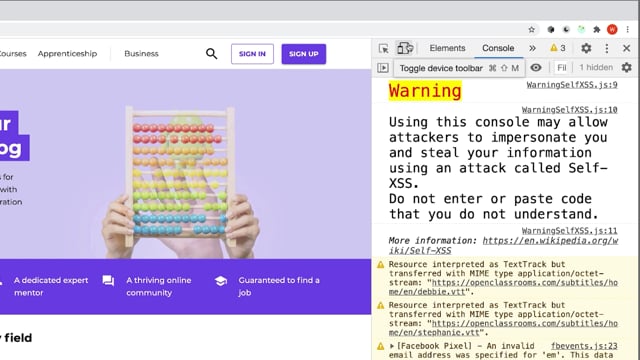Open console settings gear beside hidden count
640x360 pixels.
627,67
